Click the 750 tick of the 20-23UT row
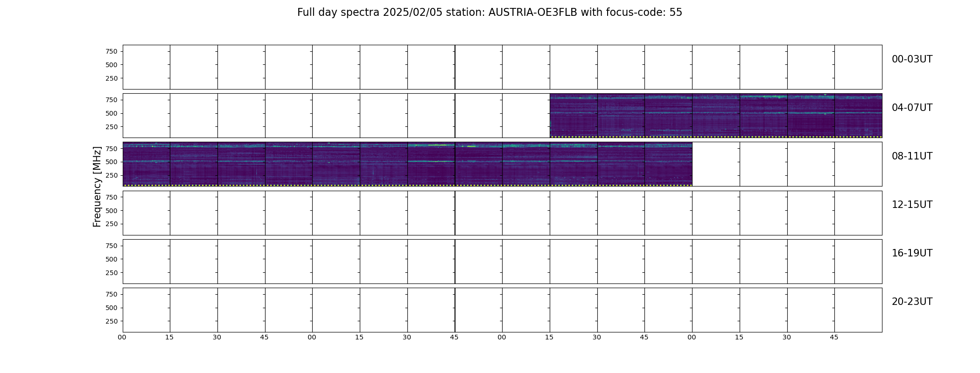The image size is (980, 373). click(x=112, y=294)
